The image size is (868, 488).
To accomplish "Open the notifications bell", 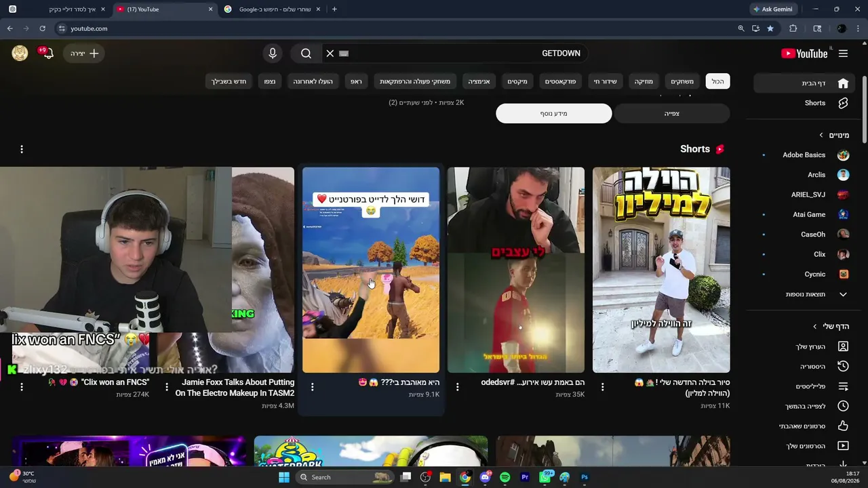I will (47, 54).
